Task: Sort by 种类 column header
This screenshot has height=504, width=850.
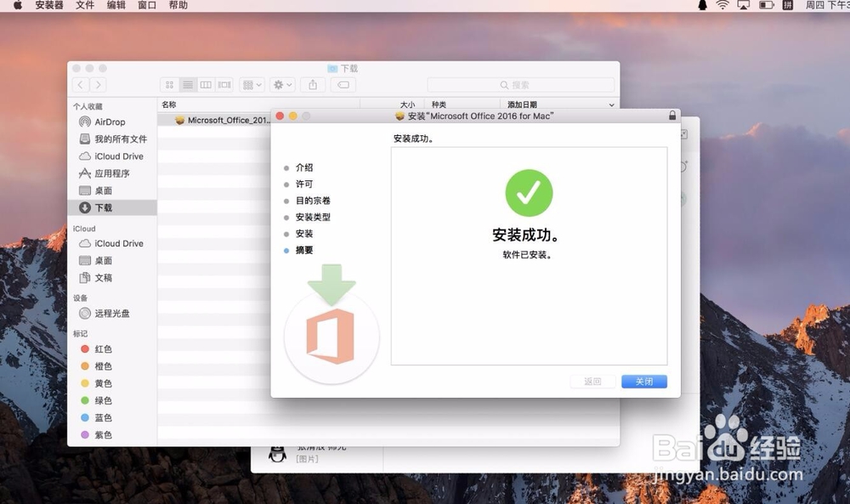Action: click(x=439, y=105)
